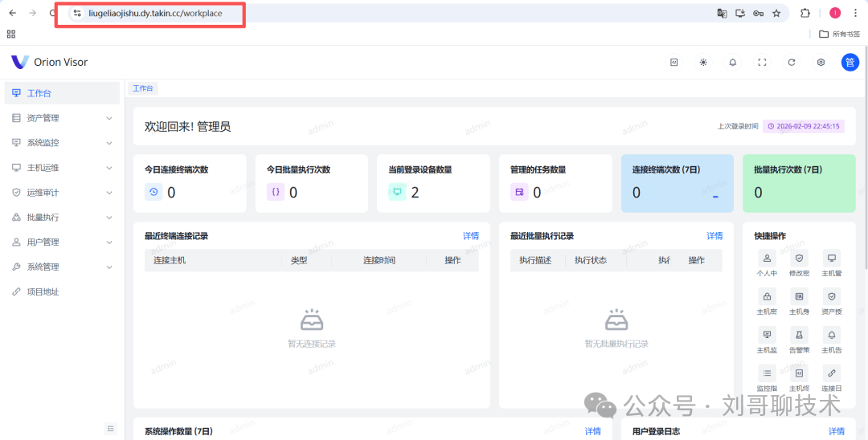
Task: Open the 告警策 flask quick action
Action: 799,334
